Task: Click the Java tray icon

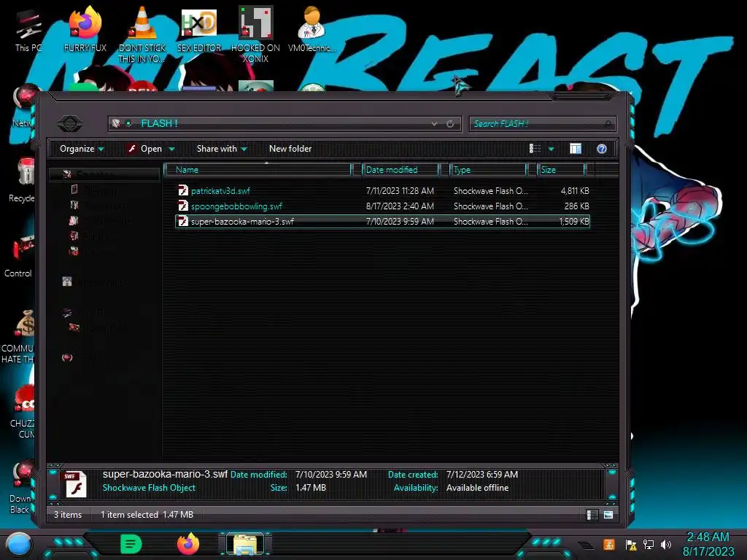Action: pyautogui.click(x=609, y=544)
